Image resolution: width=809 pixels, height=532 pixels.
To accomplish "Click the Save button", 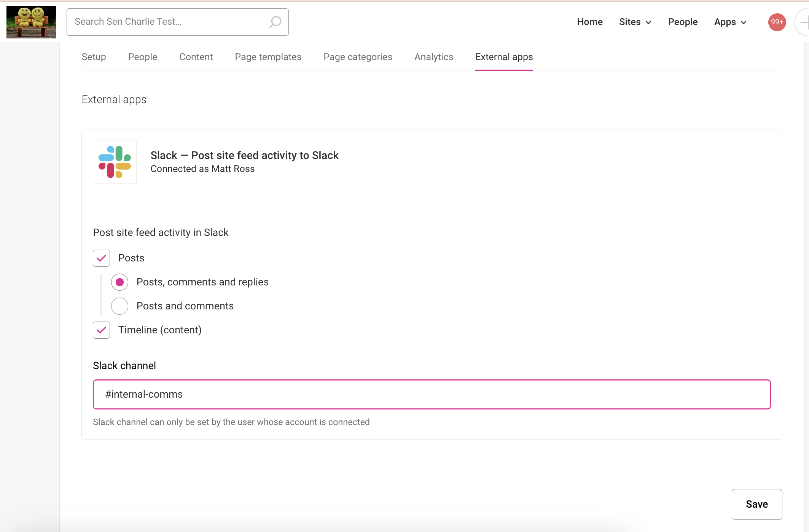I will tap(756, 504).
